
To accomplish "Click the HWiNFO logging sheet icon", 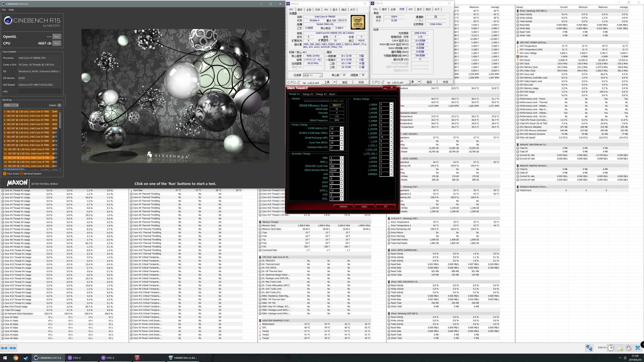I will [620, 348].
